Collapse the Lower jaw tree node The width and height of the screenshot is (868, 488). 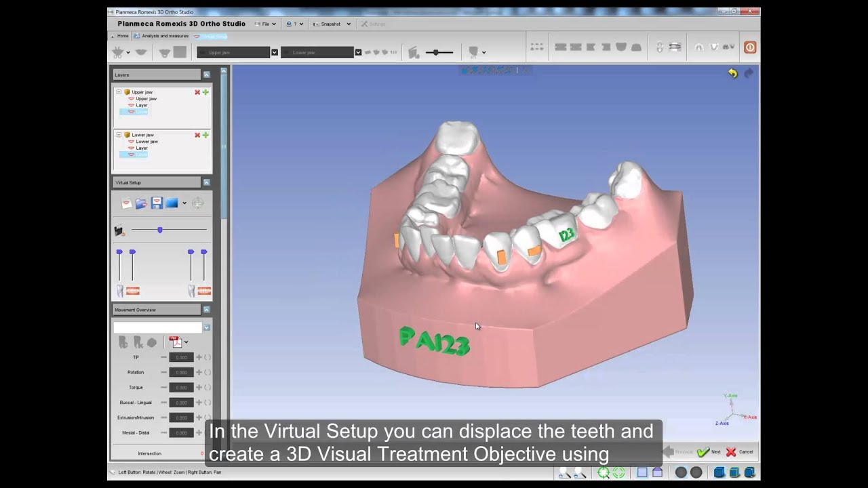pyautogui.click(x=119, y=135)
